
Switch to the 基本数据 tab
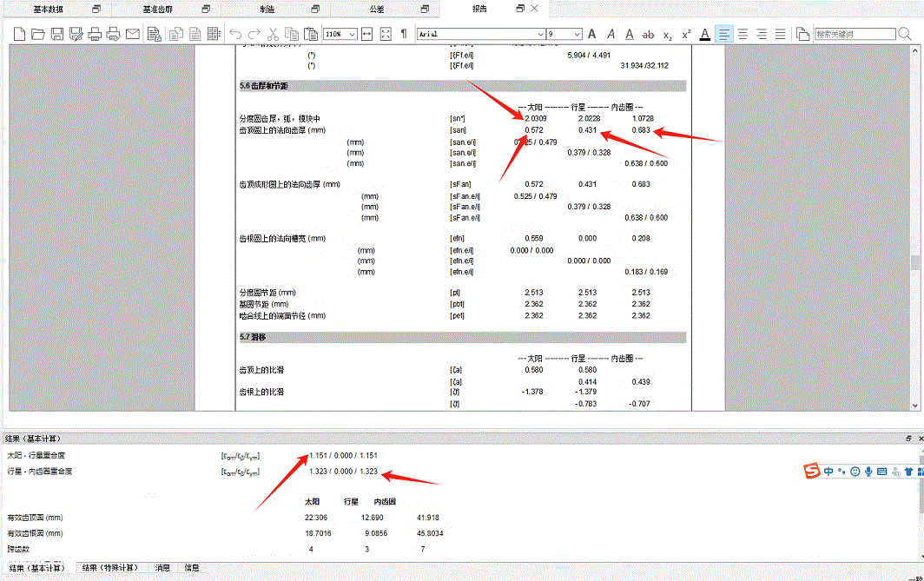point(48,9)
